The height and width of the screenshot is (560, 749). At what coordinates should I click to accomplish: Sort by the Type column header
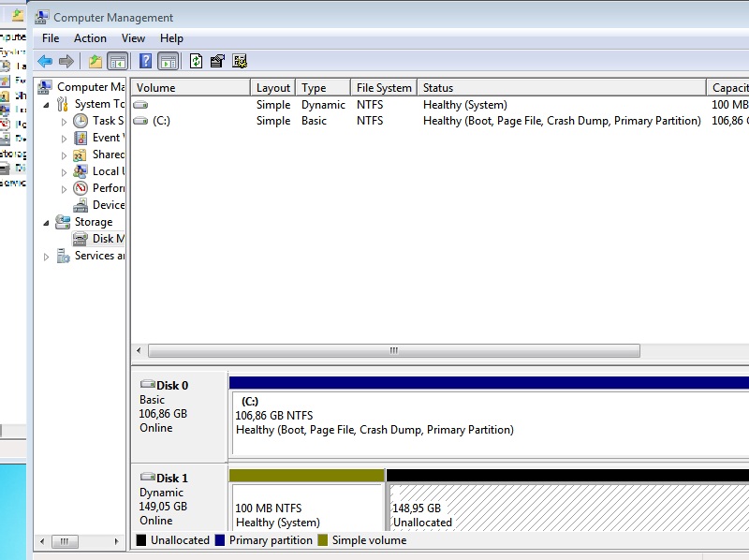click(323, 88)
